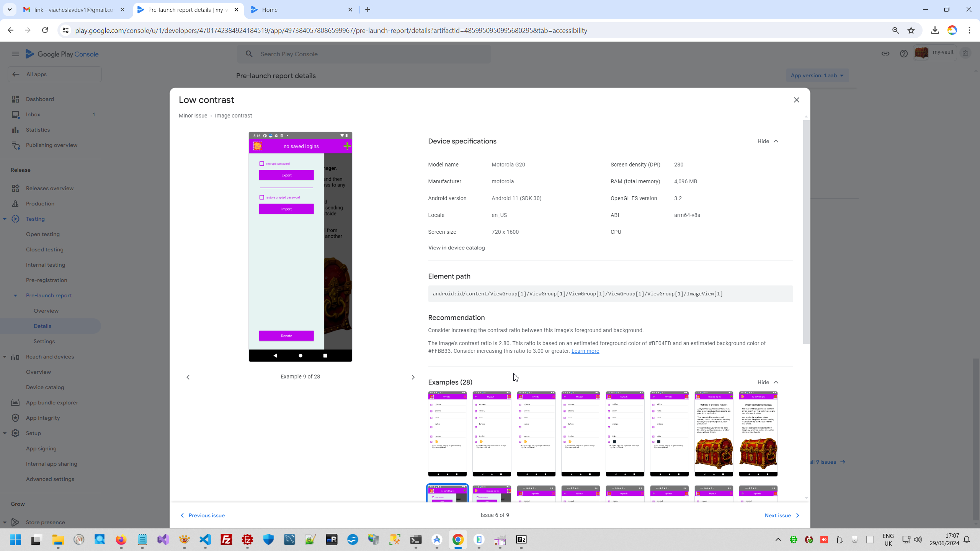Show previous example screenshot arrow
This screenshot has width=980, height=551.
pyautogui.click(x=188, y=377)
